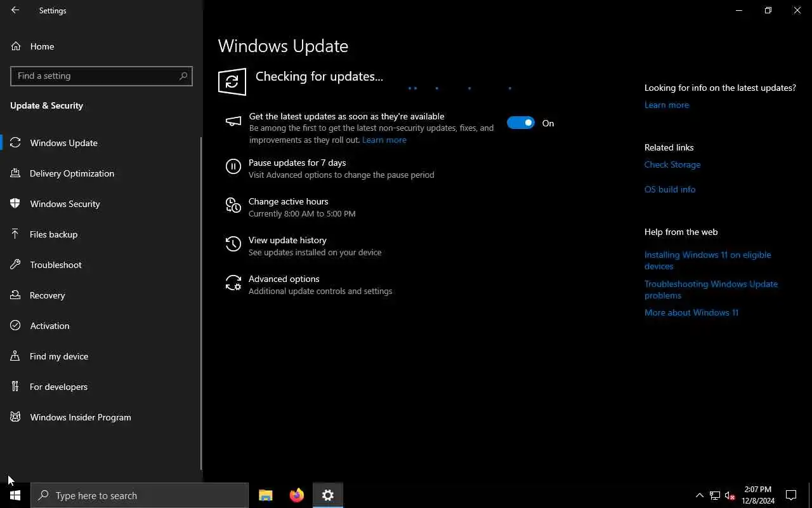Open Windows Security page
The width and height of the screenshot is (812, 508).
101,204
